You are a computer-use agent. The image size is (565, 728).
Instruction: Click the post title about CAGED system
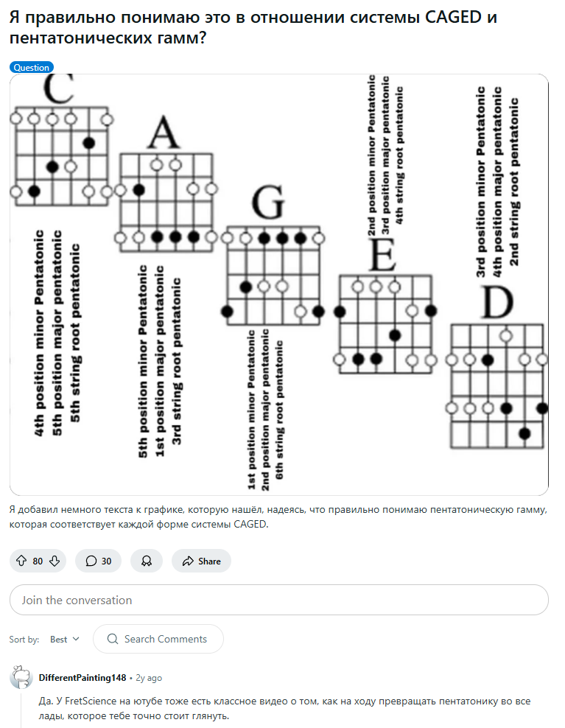click(x=253, y=27)
